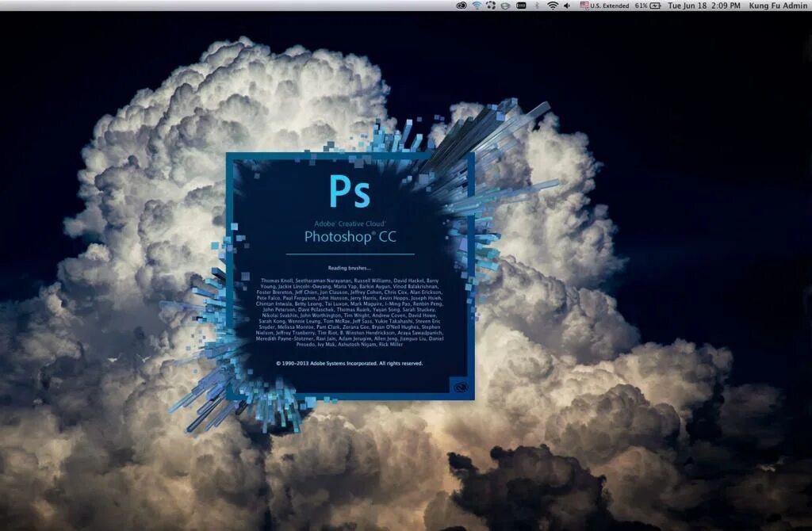Screen dimensions: 812x531
Task: Open the Kung Fu Admin user menu
Action: click(x=779, y=6)
